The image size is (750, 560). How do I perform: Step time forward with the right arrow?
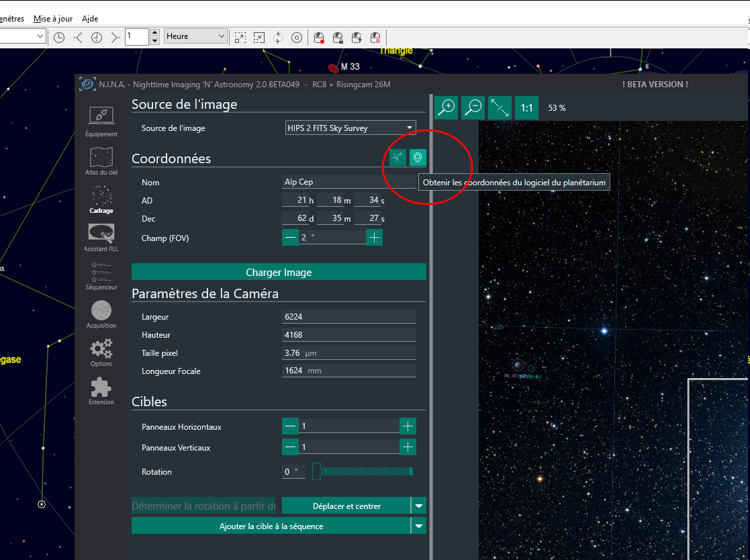(x=115, y=38)
